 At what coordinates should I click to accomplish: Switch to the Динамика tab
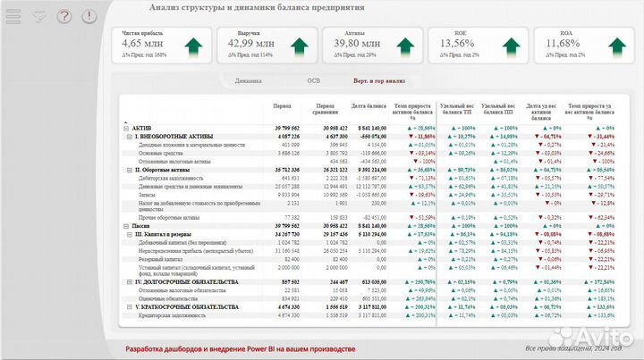248,80
